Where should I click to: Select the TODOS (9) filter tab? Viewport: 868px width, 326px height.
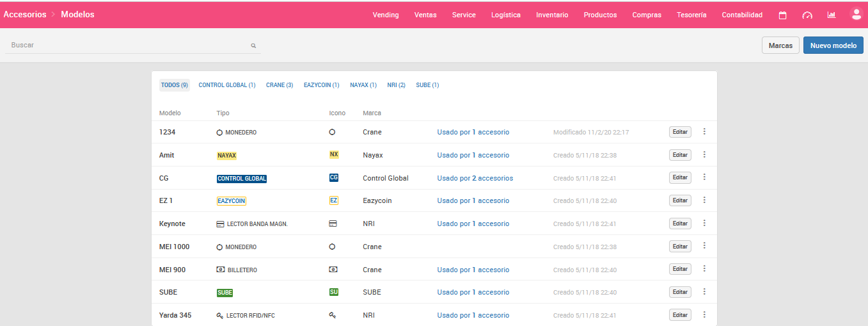(174, 85)
